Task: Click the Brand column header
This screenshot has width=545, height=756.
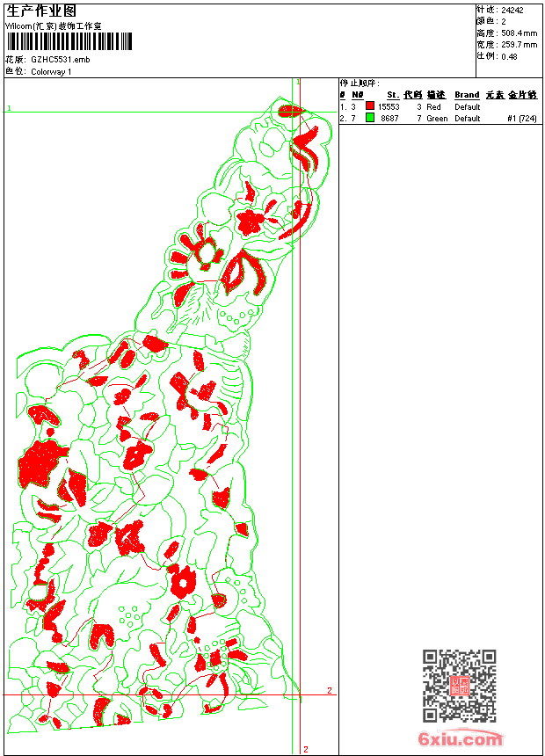Action: [x=467, y=95]
